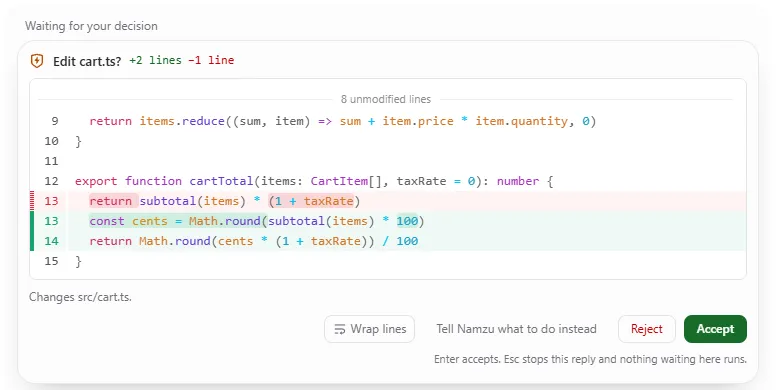Click line number 9 in the diff

coord(55,121)
